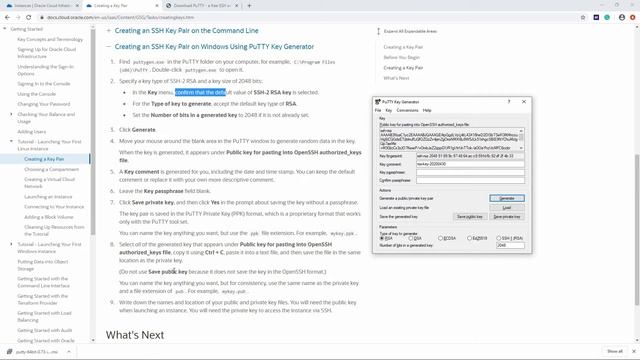Close the downloads bar with X
The image size is (640, 360).
(634, 351)
